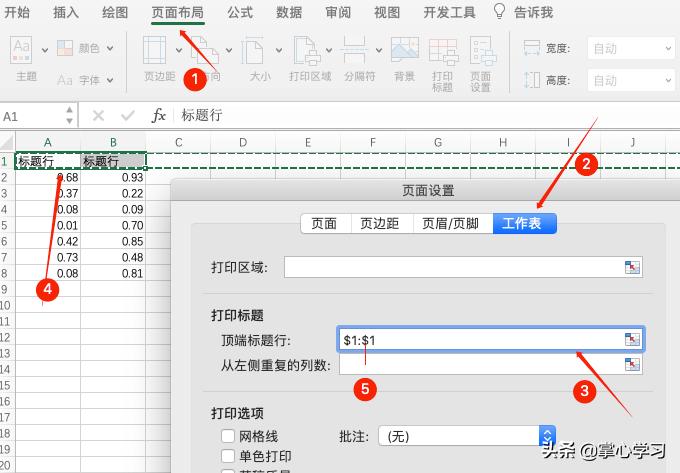Switch to the 视图 ribbon tab
Screen dimensions: 680x473
[387, 12]
